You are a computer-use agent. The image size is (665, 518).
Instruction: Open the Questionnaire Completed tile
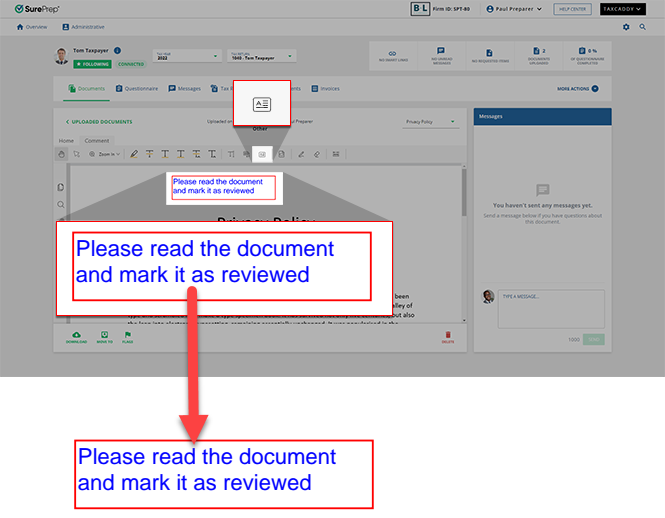pos(587,56)
